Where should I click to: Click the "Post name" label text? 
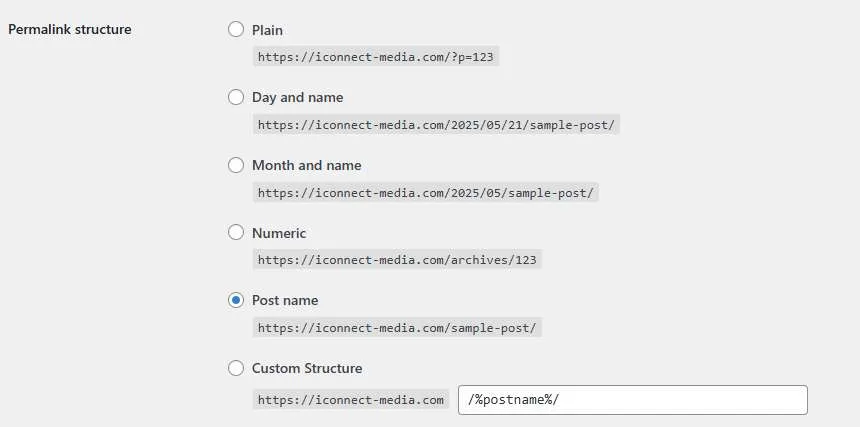pos(285,300)
